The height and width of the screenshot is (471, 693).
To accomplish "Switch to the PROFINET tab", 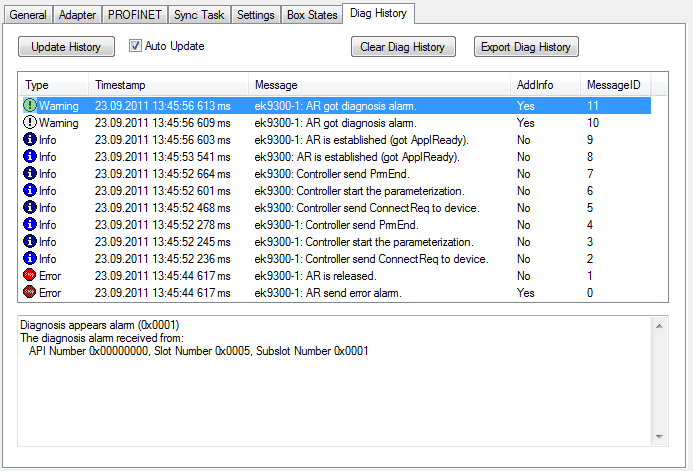I will pyautogui.click(x=129, y=15).
